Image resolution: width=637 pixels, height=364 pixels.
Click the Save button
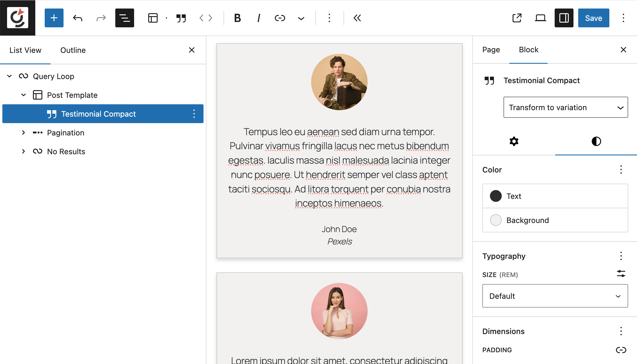[x=593, y=18]
